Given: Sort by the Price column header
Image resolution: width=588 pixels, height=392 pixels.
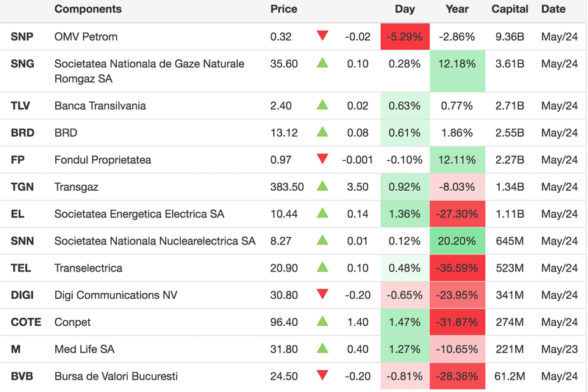Looking at the screenshot, I should (x=284, y=10).
